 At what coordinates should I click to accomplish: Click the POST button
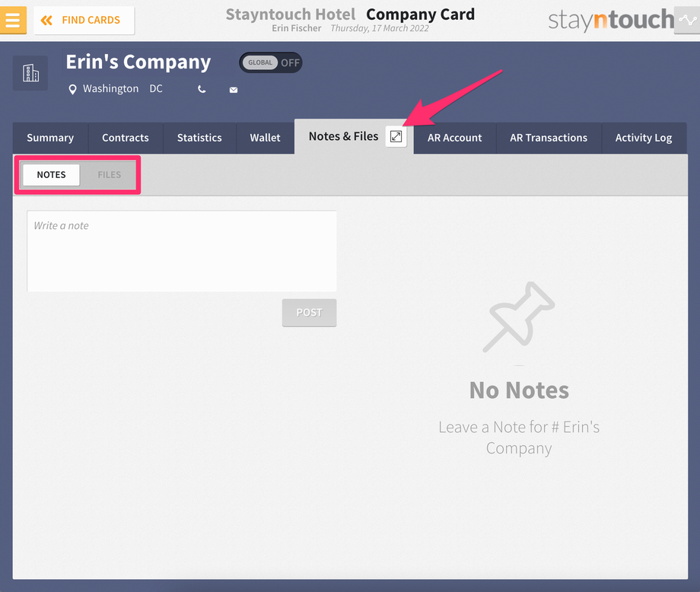click(310, 313)
